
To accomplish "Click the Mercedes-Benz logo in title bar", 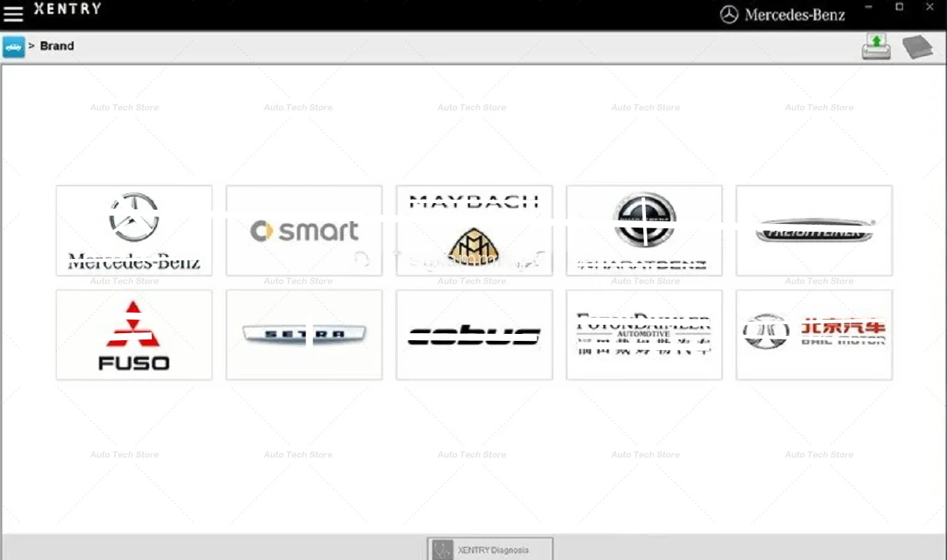I will click(x=783, y=15).
